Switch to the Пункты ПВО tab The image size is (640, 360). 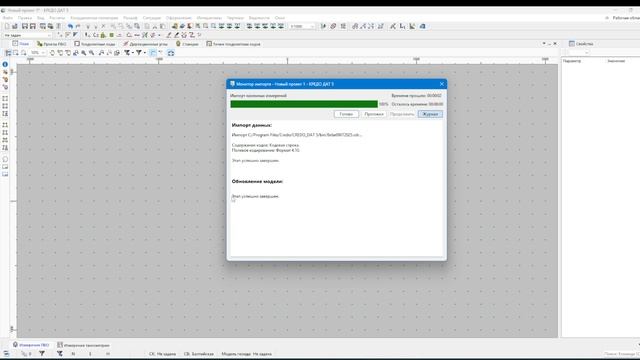[51, 44]
